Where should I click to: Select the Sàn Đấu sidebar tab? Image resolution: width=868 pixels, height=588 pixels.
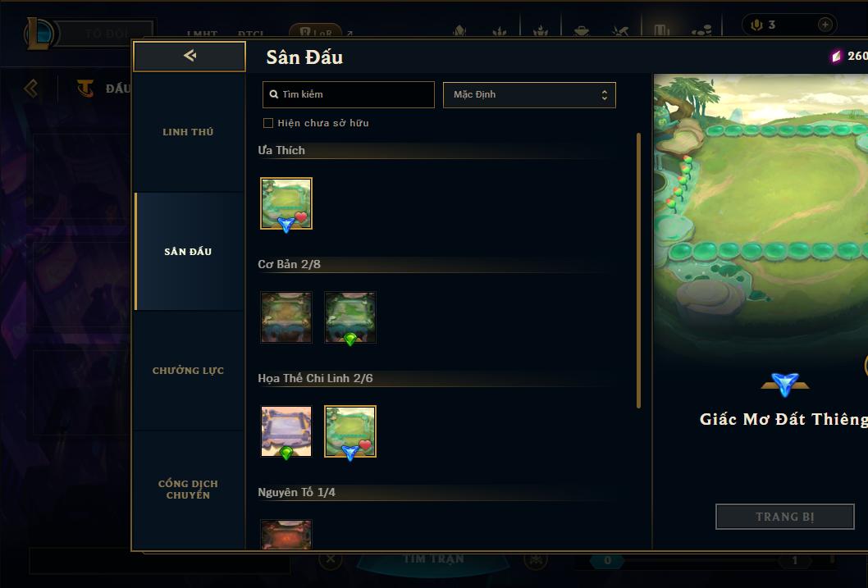pos(188,252)
